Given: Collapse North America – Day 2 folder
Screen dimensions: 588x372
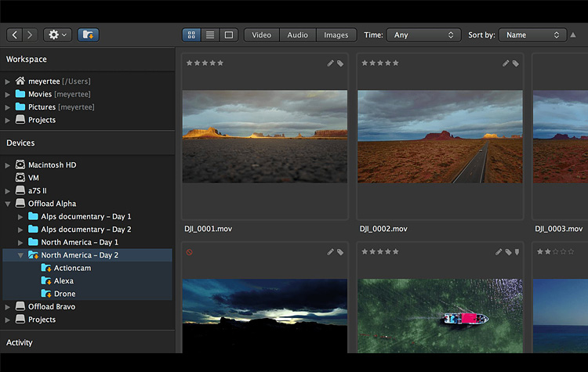Looking at the screenshot, I should [20, 255].
